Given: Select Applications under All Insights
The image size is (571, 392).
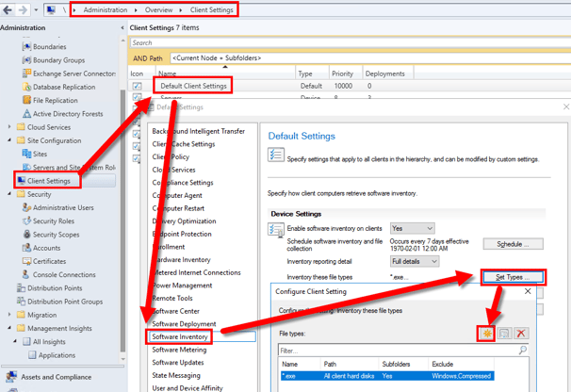Looking at the screenshot, I should 57,355.
